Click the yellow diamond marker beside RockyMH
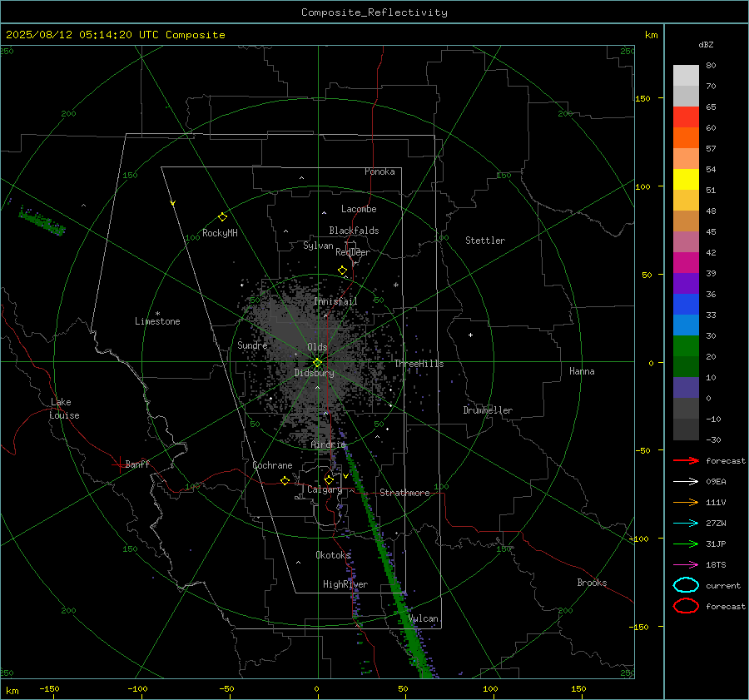Screen dimensions: 749x700 [x=222, y=217]
